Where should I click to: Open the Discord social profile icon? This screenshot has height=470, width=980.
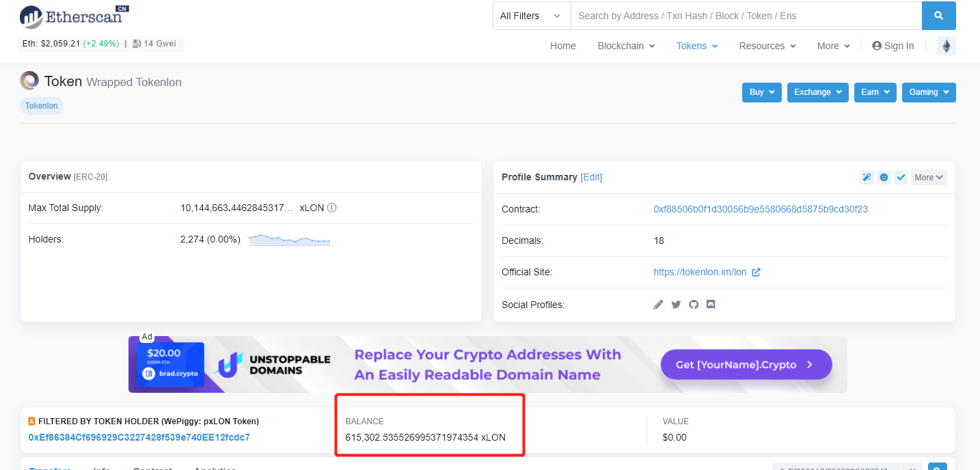(711, 305)
